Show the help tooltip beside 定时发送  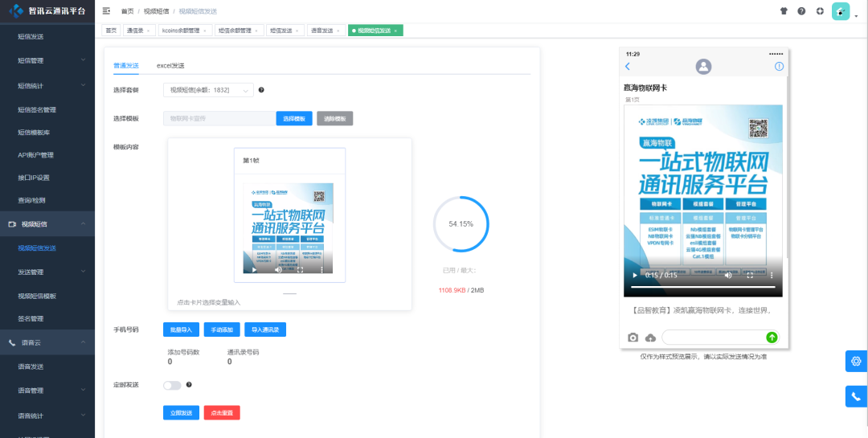pos(190,384)
